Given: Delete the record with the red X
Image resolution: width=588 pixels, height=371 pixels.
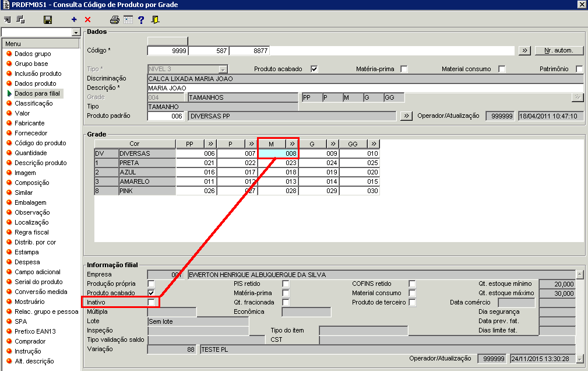Looking at the screenshot, I should (x=88, y=19).
